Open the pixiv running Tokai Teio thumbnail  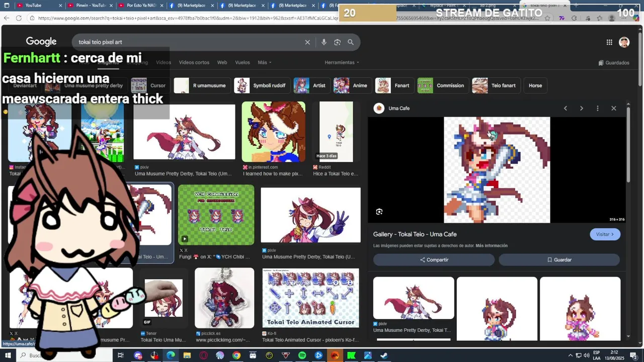click(x=184, y=132)
